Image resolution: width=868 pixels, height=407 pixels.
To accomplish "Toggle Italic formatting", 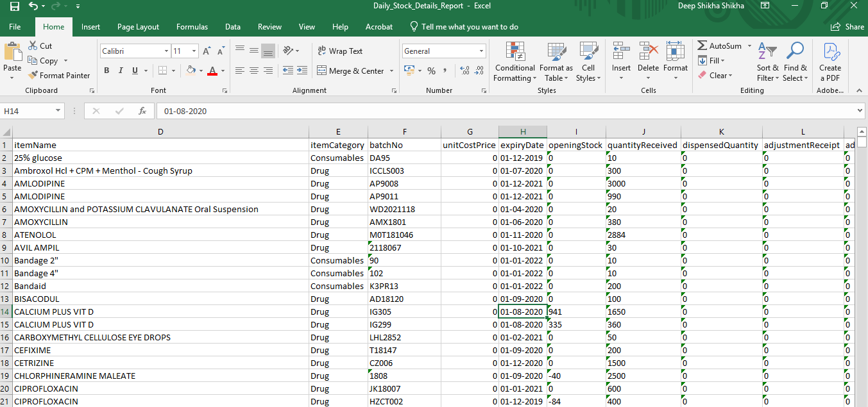I will [x=121, y=71].
